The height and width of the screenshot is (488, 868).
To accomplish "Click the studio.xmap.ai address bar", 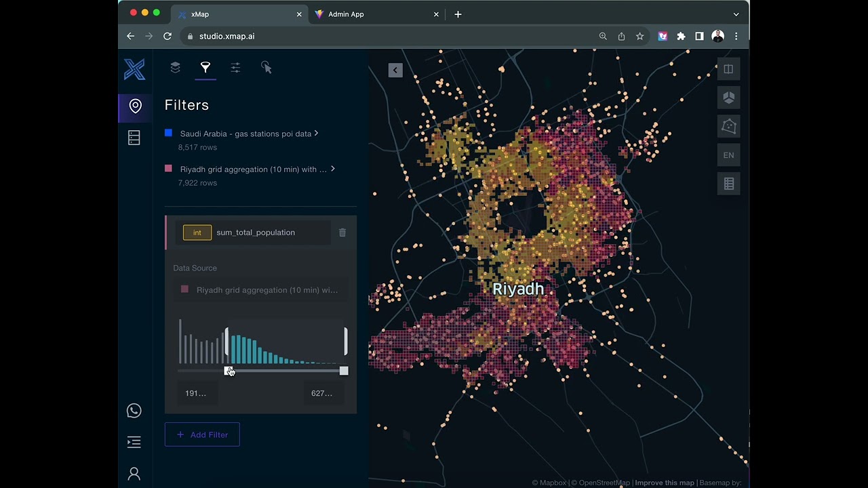I will [387, 36].
